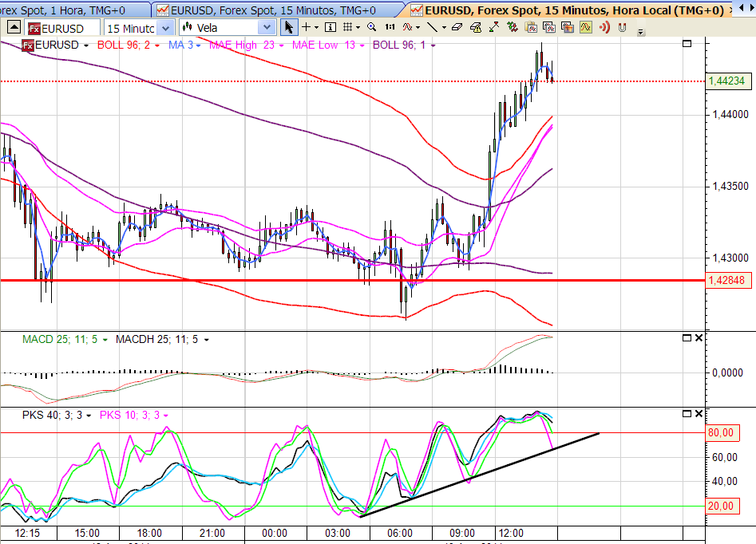Click the buy/sell arrows signal icon
Screen dimensions: 756x544
(513, 27)
